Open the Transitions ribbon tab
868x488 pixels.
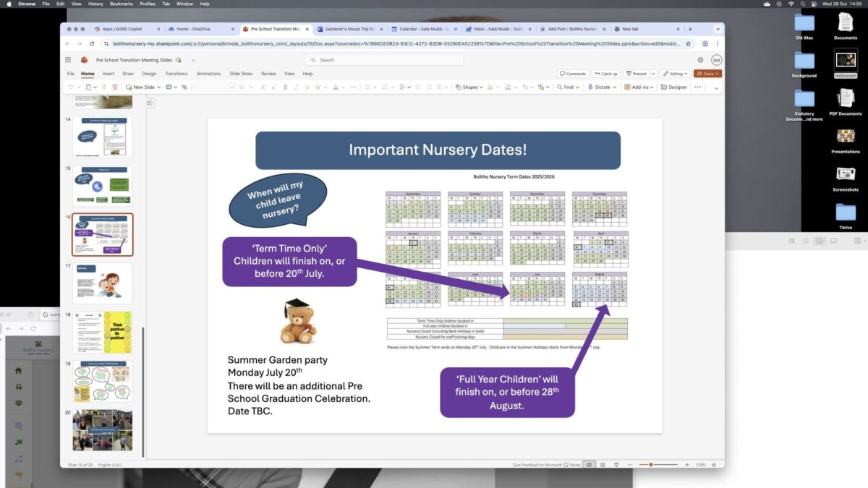tap(176, 74)
